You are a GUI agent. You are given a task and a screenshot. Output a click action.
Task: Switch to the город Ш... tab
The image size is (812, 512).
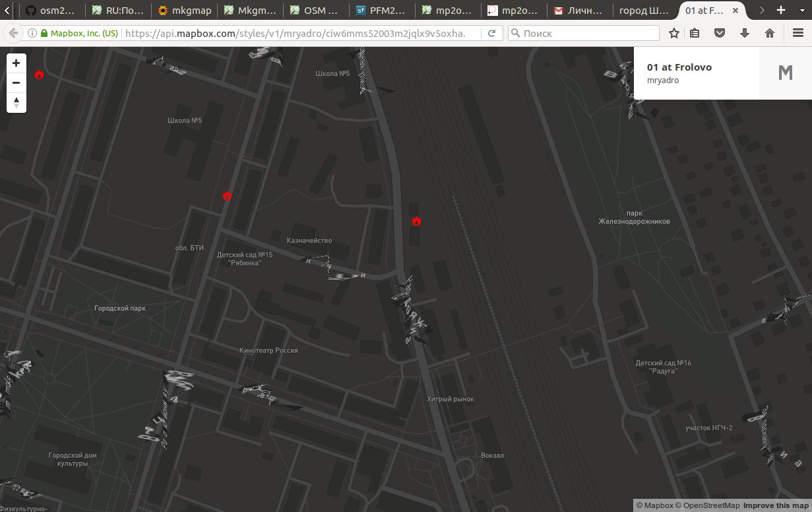(x=645, y=11)
